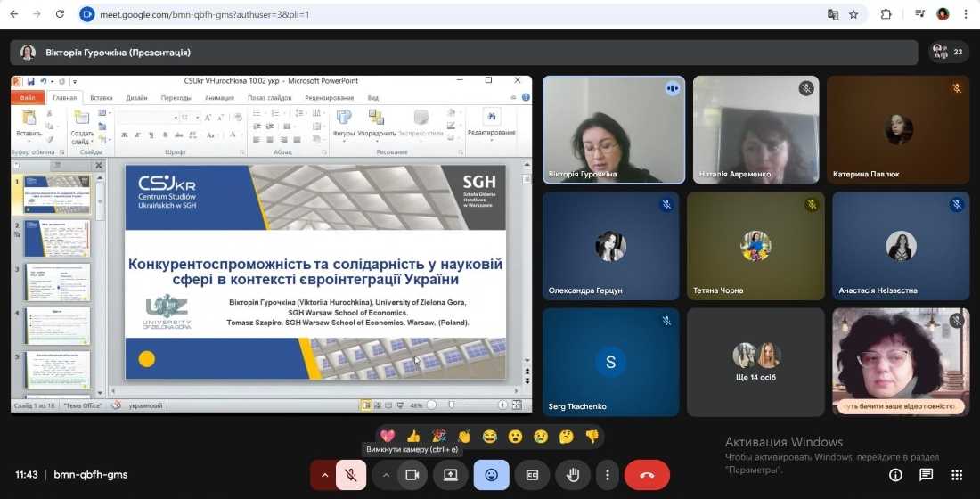
Task: Click the red leave call button
Action: click(647, 475)
